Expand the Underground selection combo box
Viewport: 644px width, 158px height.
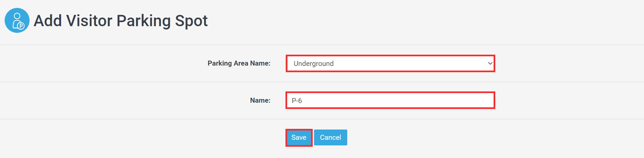click(390, 63)
